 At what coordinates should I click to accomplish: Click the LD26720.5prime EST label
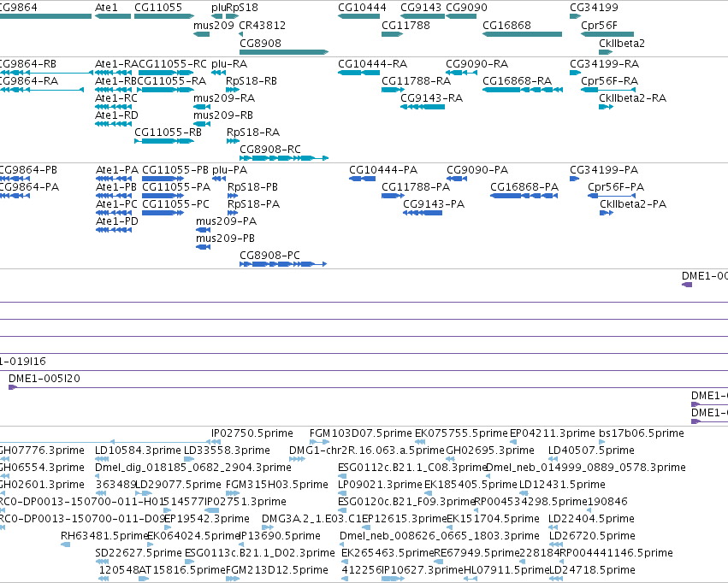(592, 536)
